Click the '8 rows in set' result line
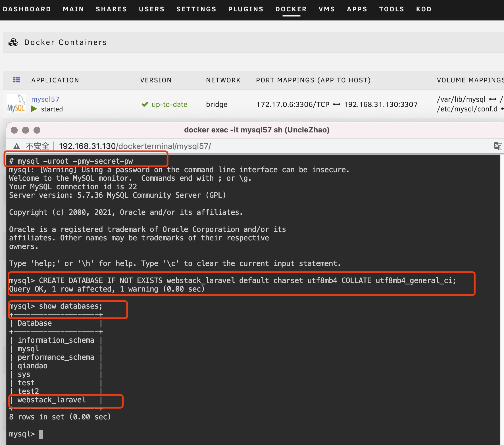Screen dimensions: 504x445 tap(60, 417)
